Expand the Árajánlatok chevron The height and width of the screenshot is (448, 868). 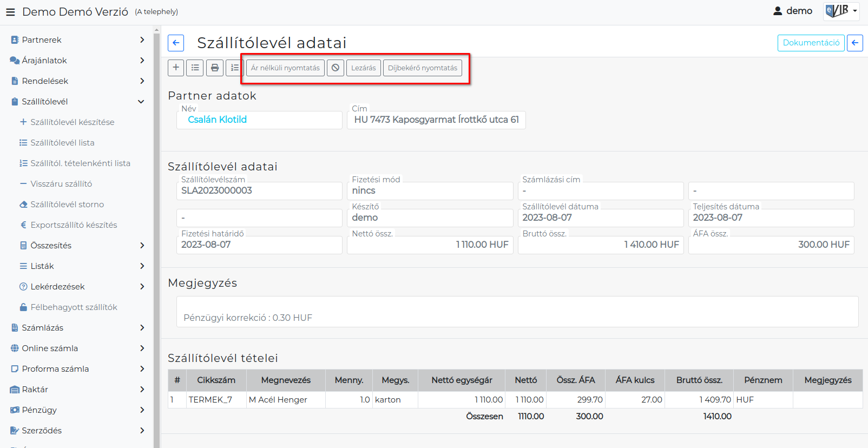pos(142,60)
